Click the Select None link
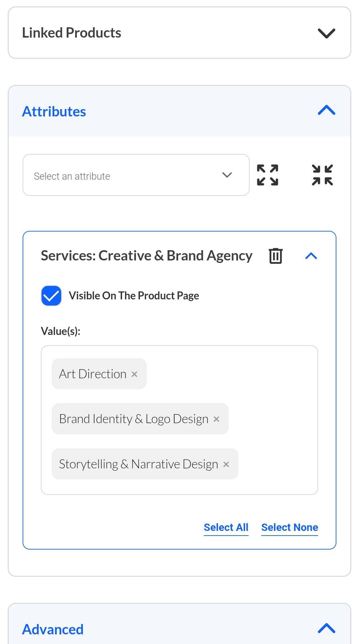This screenshot has width=359, height=644. [290, 527]
